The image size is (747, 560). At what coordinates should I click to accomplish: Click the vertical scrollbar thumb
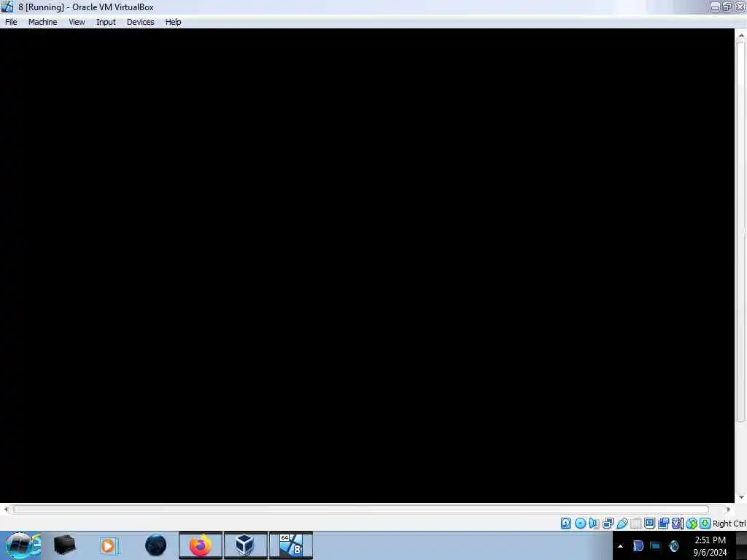741,231
